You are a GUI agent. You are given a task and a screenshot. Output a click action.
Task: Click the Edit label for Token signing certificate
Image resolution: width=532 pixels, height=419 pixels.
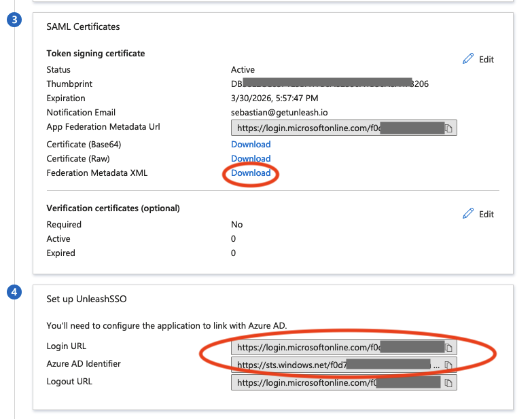(486, 59)
